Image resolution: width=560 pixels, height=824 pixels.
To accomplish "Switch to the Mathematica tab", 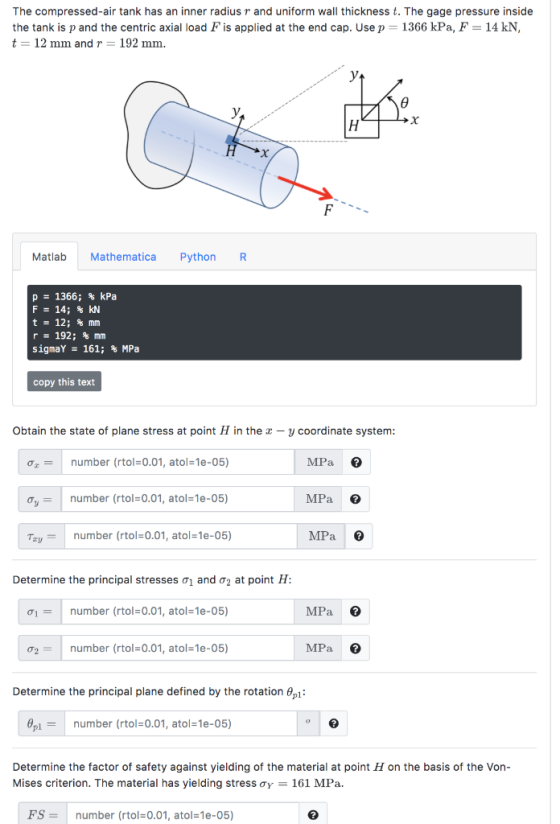I will 123,257.
